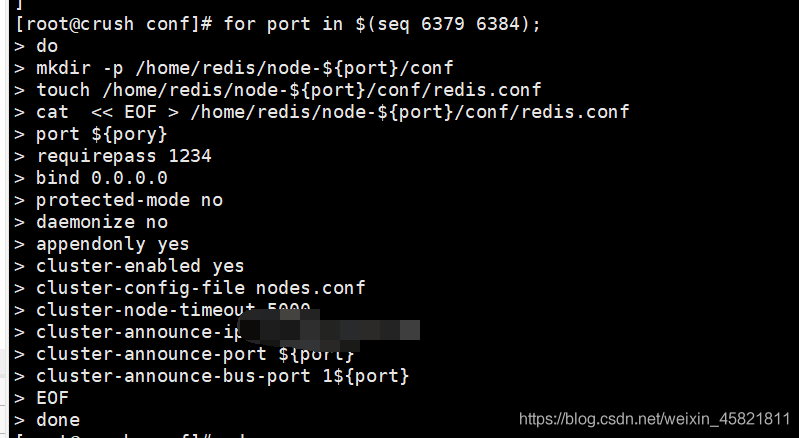Click the 'appendonly yes' line
Viewport: 799px width, 438px height.
pos(112,244)
